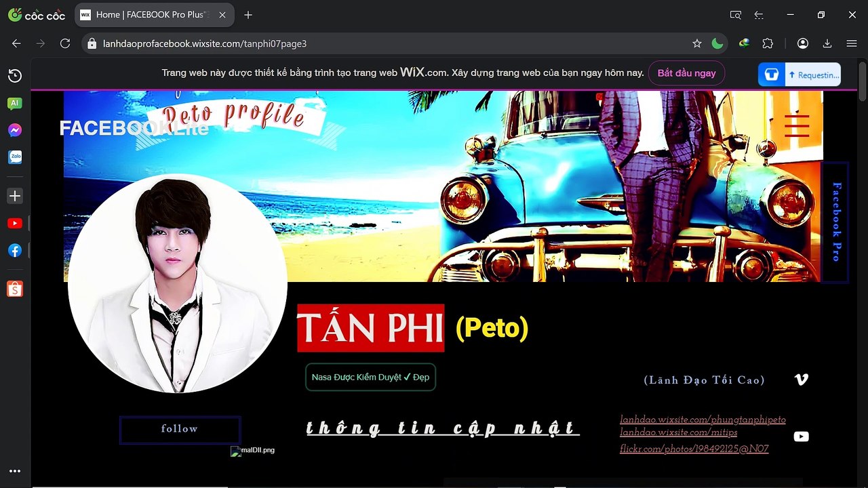Click the yellow (Peto) nickname text
Viewport: 868px width, 488px height.
[492, 328]
